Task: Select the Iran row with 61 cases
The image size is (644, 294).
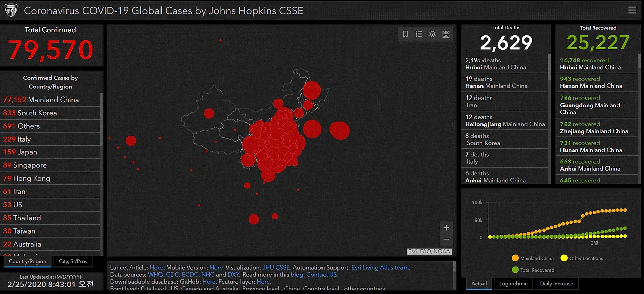Action: point(50,191)
